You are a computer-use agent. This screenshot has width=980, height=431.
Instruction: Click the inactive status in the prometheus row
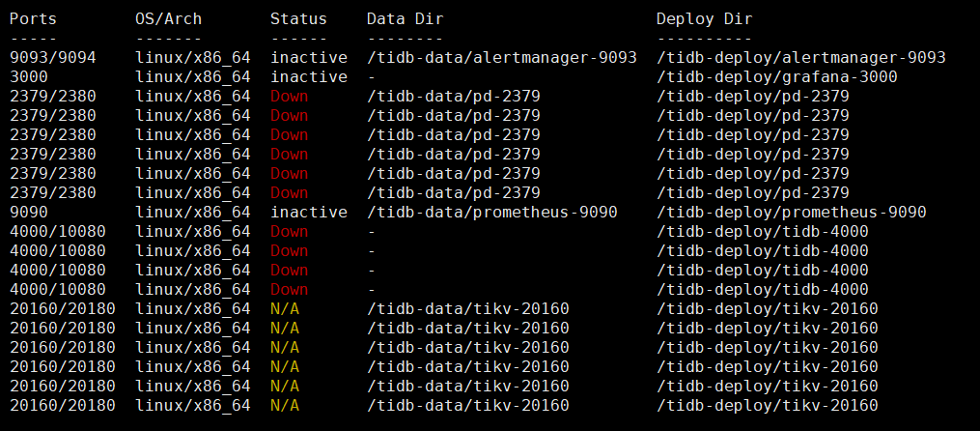pyautogui.click(x=308, y=212)
